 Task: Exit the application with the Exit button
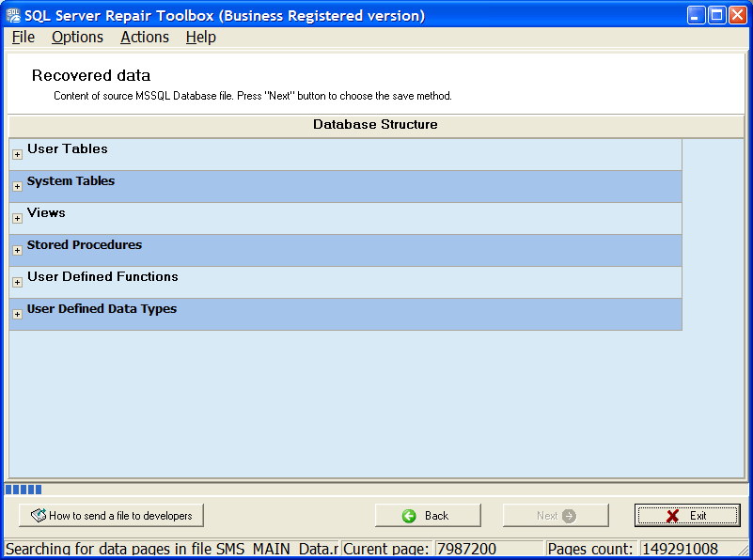pyautogui.click(x=687, y=516)
